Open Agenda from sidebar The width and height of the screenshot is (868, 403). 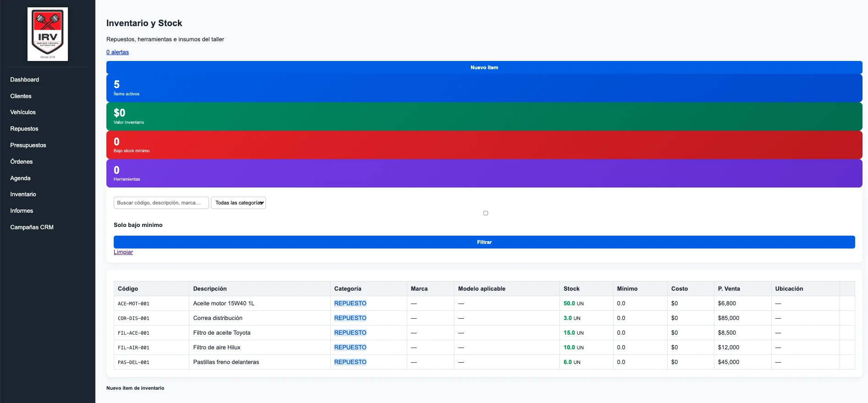click(21, 178)
